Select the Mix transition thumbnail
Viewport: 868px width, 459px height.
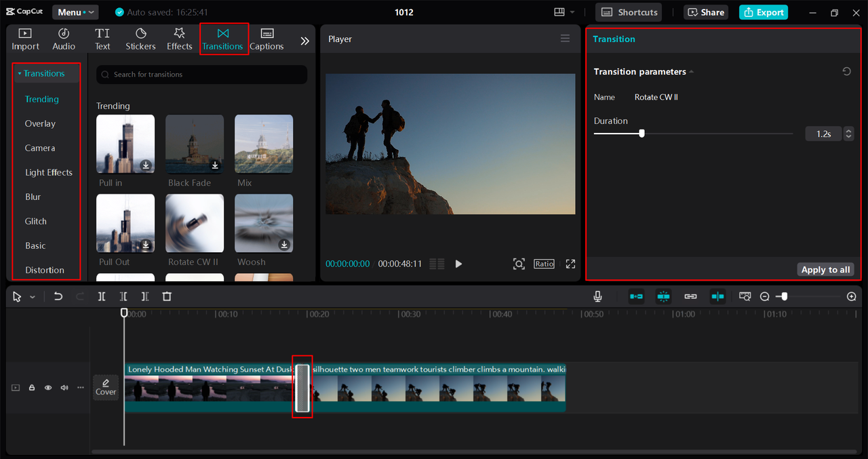264,144
